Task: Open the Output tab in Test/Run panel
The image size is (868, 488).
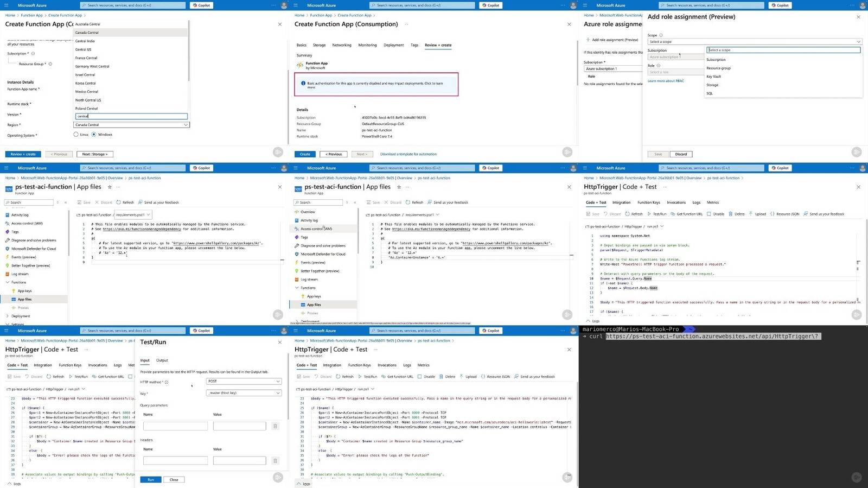Action: tap(162, 360)
